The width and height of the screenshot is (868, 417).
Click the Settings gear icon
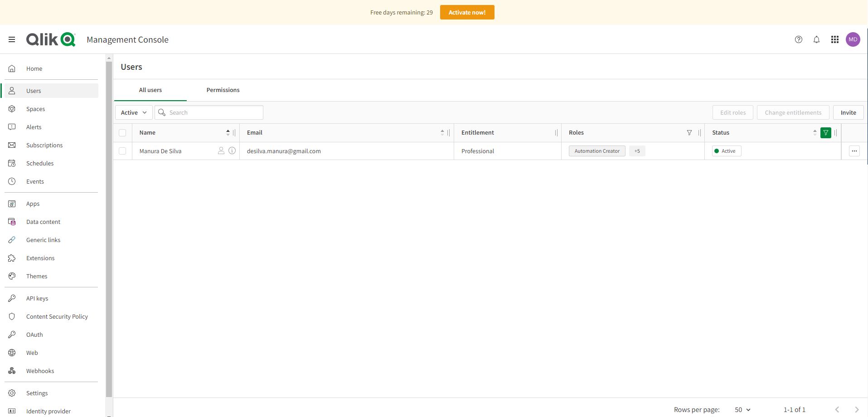12,393
